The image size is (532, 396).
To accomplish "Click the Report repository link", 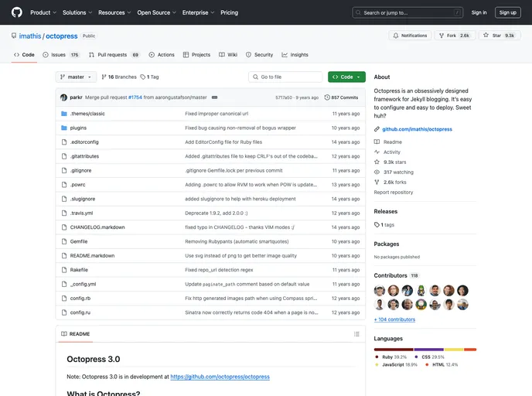I will point(394,193).
